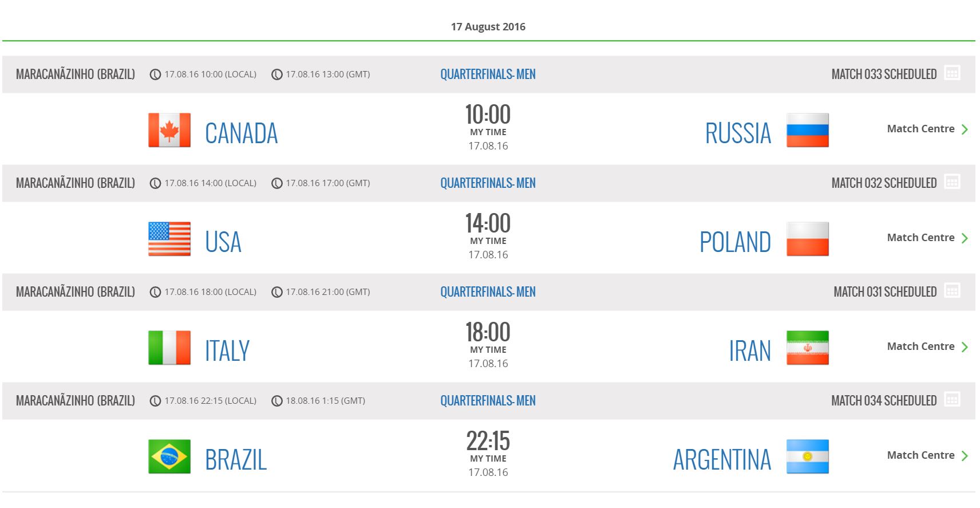Open the calendar icon for Match 033
980x508 pixels.
pyautogui.click(x=952, y=73)
